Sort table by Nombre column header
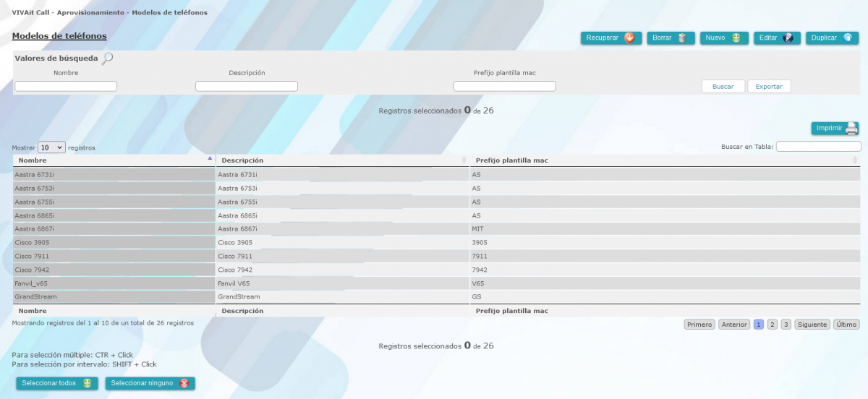The image size is (868, 399). click(x=114, y=160)
